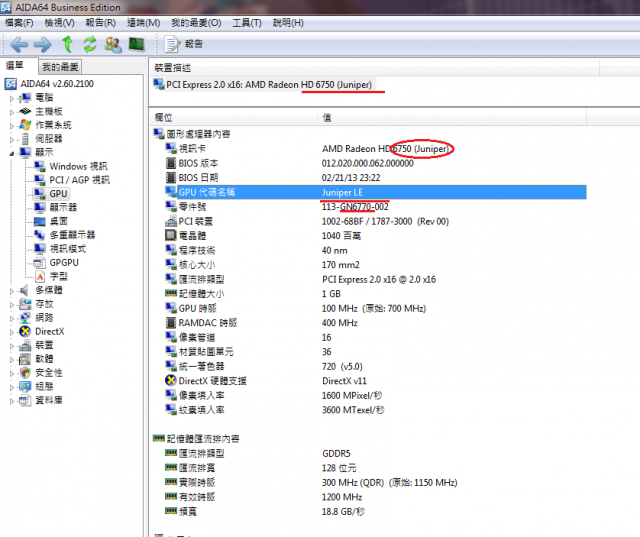Open the users management toolbar icon
Screen dimensions: 640x537
(113, 44)
